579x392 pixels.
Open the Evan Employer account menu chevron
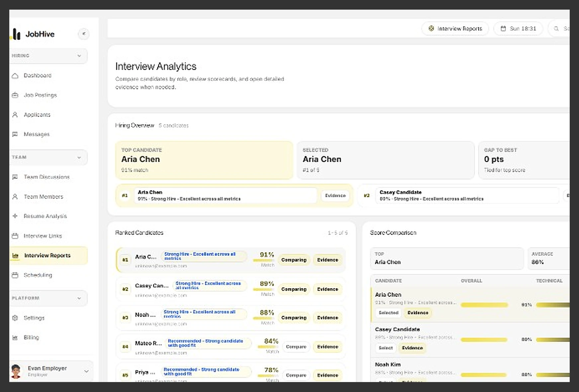pos(86,371)
